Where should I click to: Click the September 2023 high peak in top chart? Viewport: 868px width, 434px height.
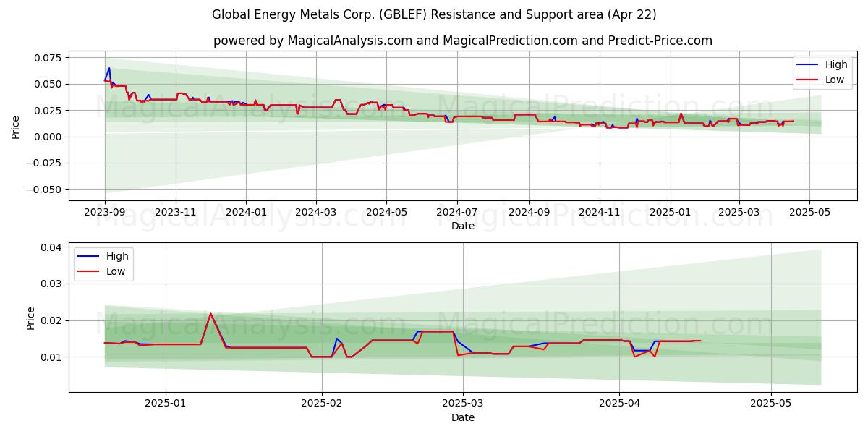[x=109, y=68]
